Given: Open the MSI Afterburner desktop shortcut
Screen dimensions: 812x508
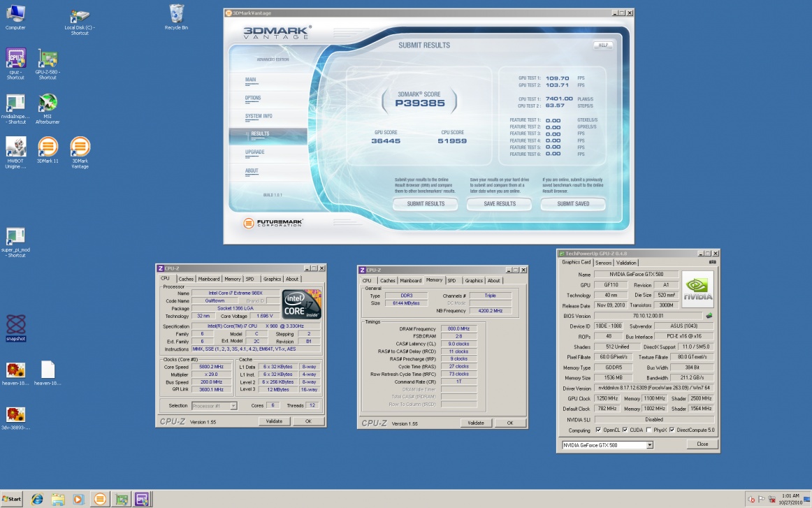Looking at the screenshot, I should tap(48, 103).
